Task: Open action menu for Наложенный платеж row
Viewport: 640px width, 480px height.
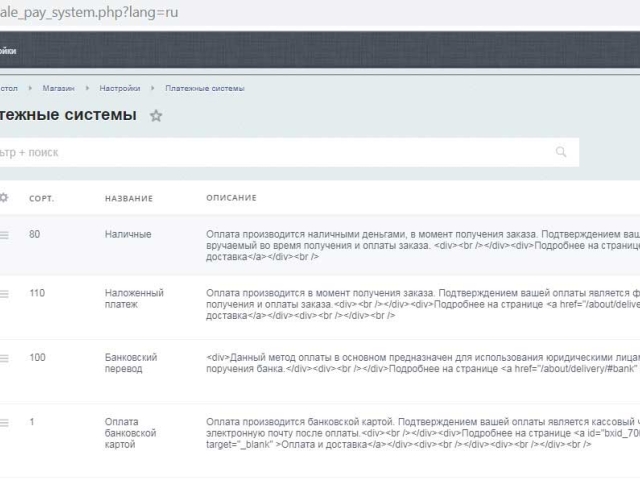Action: [x=4, y=293]
